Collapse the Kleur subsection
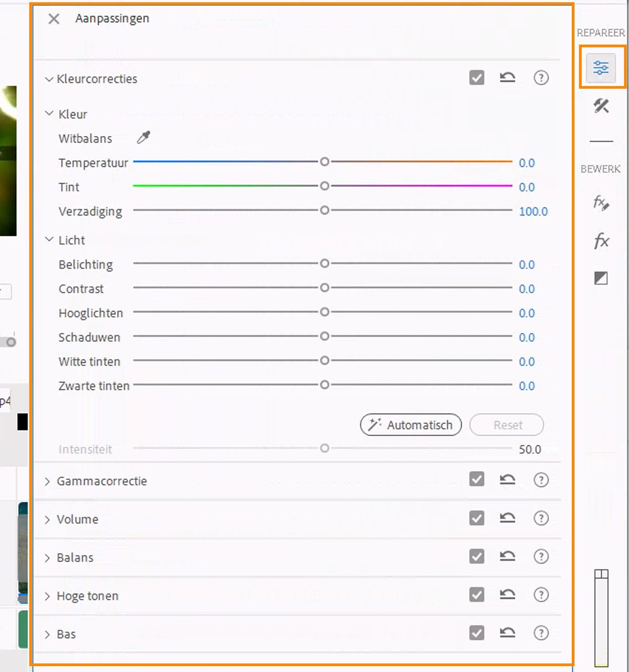Image resolution: width=629 pixels, height=672 pixels. [49, 113]
